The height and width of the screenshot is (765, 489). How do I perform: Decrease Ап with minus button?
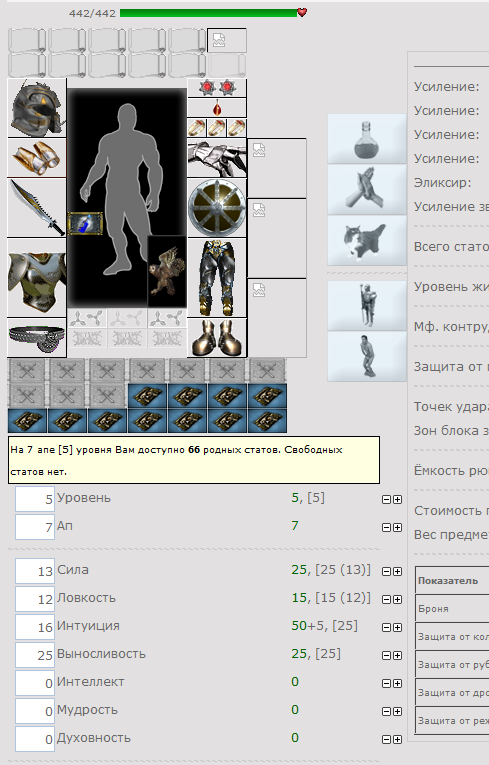[x=387, y=527]
